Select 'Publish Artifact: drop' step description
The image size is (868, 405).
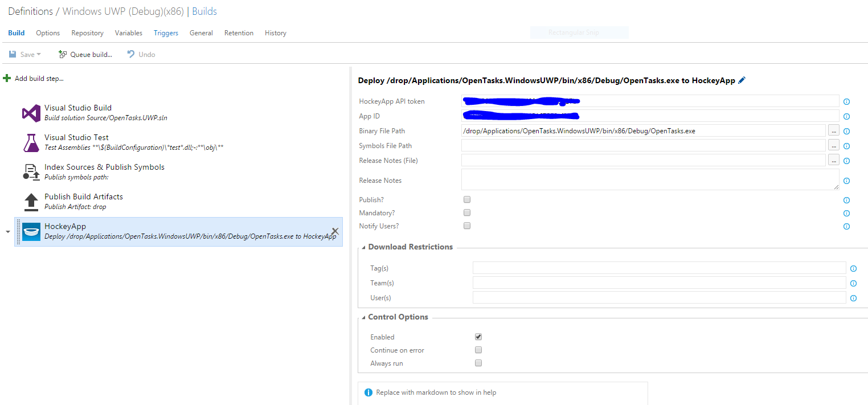coord(75,207)
